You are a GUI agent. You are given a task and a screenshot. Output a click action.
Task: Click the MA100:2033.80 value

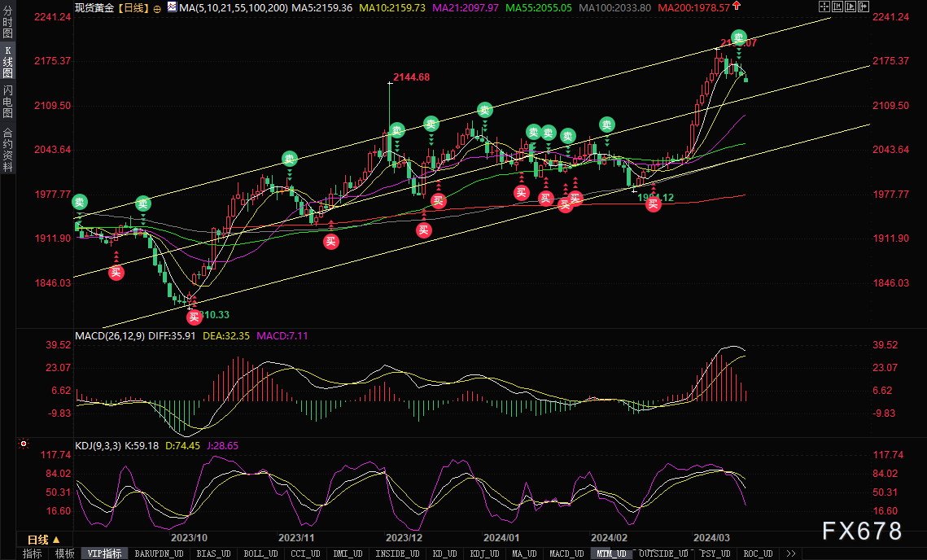tap(614, 7)
